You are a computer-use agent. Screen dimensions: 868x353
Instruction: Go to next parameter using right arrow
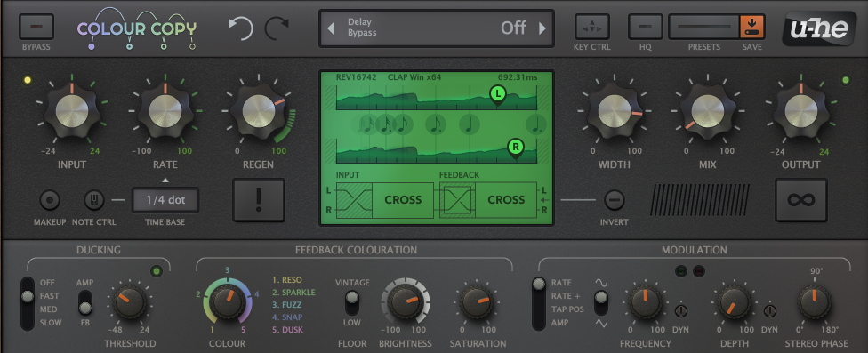(542, 28)
